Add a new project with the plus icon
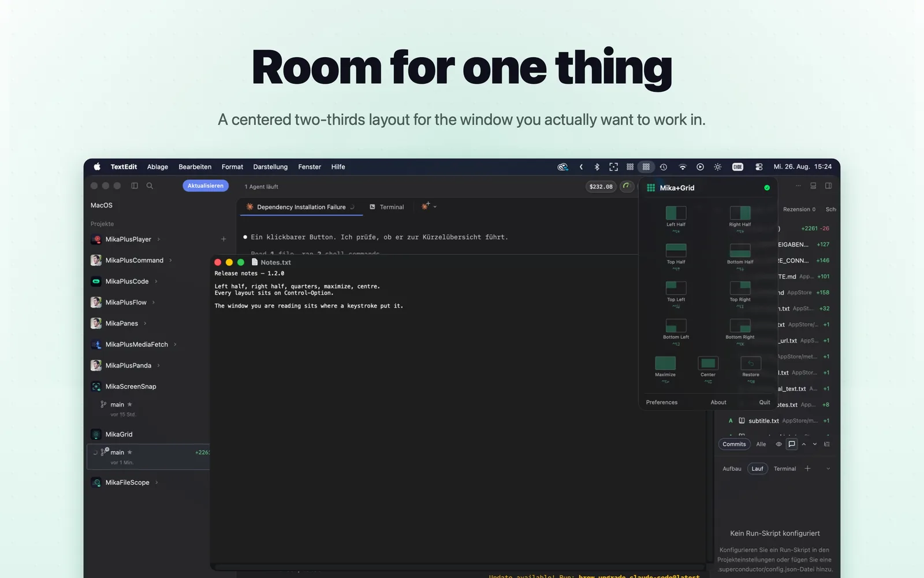This screenshot has width=924, height=578. 223,239
